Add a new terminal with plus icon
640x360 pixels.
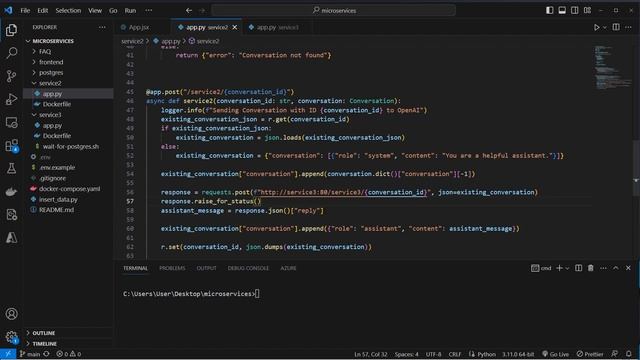click(x=559, y=268)
